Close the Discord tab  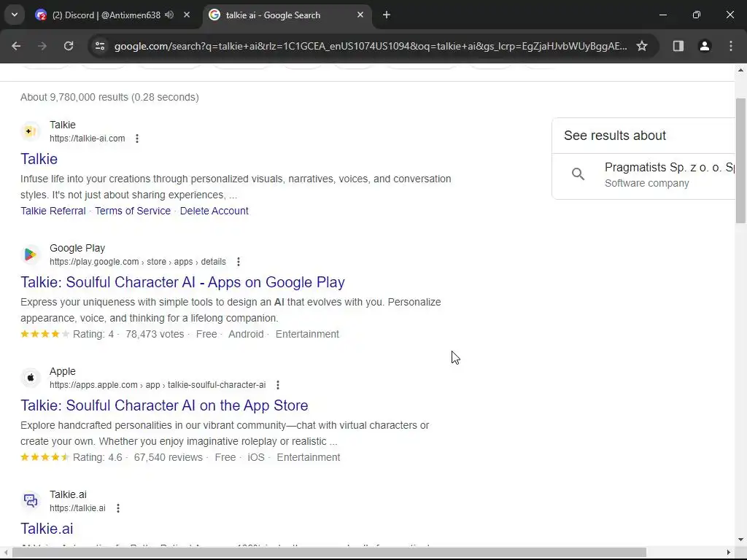point(187,15)
